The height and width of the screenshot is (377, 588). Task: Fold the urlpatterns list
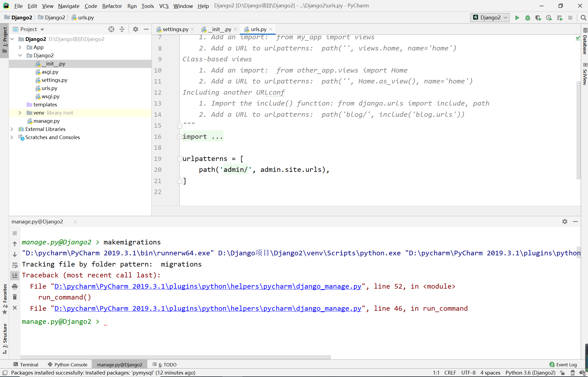click(x=180, y=158)
